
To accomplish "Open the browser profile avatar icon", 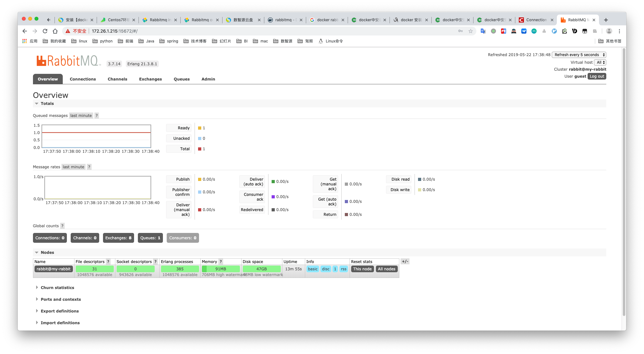I will point(609,31).
